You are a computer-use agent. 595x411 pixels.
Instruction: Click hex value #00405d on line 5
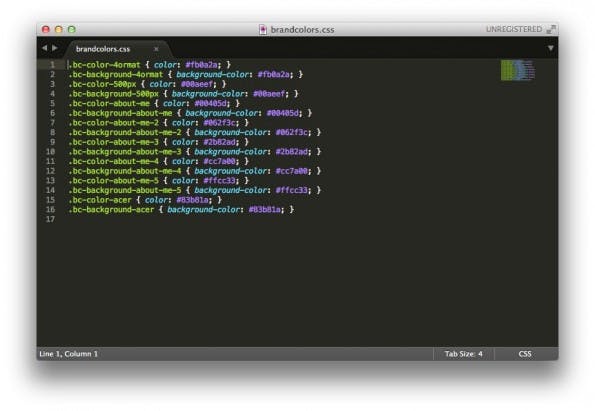(x=210, y=104)
